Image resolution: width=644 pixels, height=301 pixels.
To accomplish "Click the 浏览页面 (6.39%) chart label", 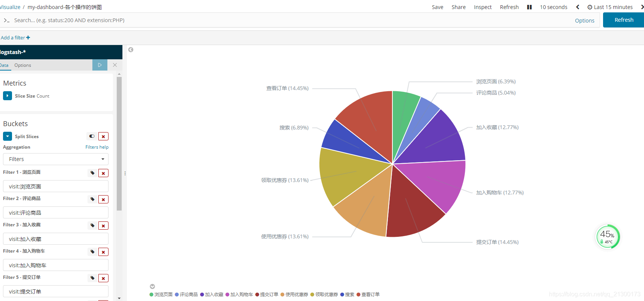I will pyautogui.click(x=496, y=81).
